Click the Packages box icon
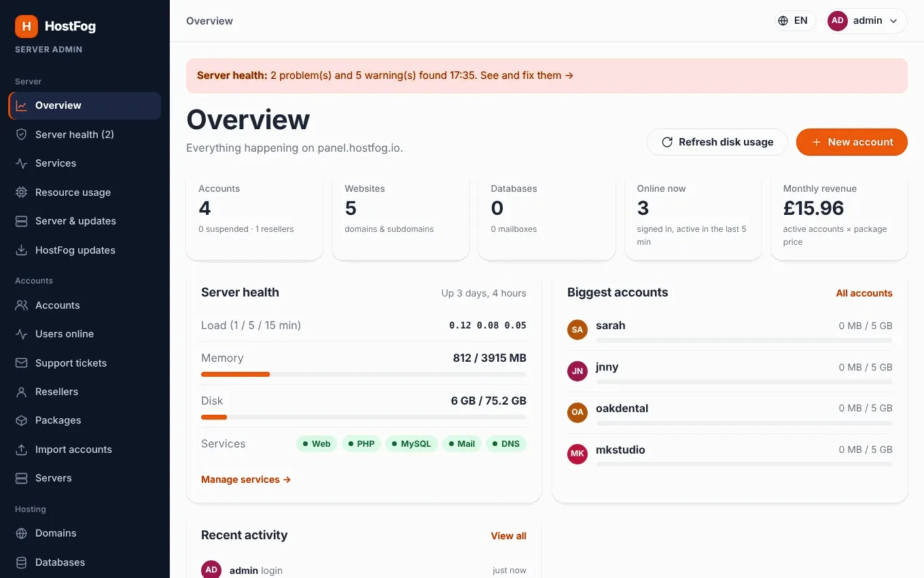924x578 pixels. (x=22, y=420)
